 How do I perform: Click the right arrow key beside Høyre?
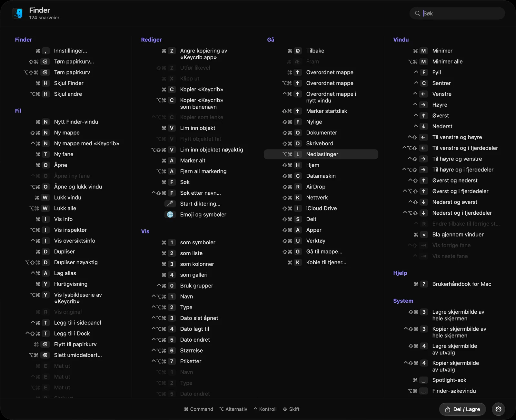click(423, 105)
